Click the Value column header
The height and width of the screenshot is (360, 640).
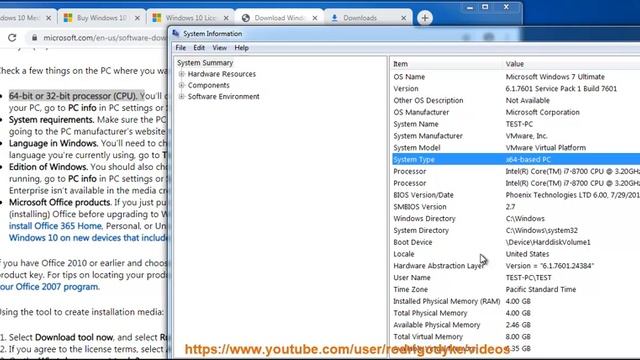pyautogui.click(x=571, y=64)
